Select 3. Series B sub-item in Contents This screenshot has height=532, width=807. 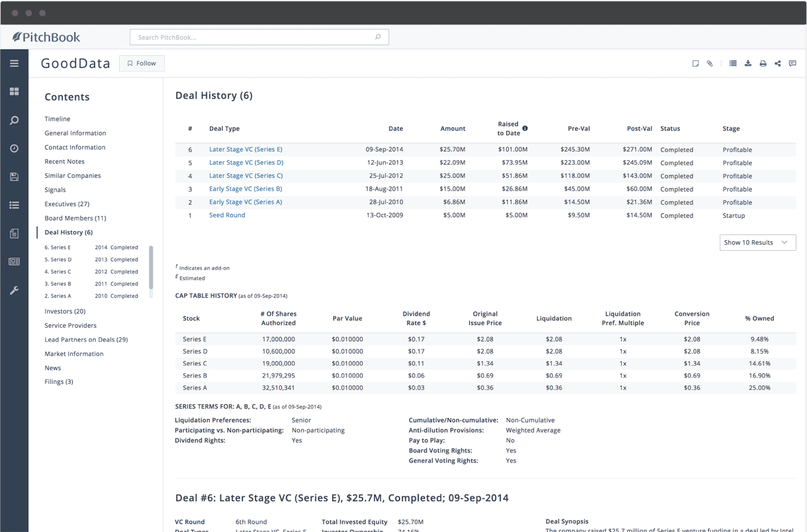click(x=91, y=284)
